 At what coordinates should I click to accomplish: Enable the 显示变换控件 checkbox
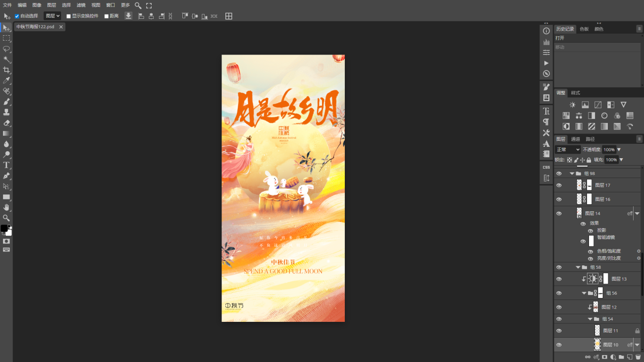69,16
